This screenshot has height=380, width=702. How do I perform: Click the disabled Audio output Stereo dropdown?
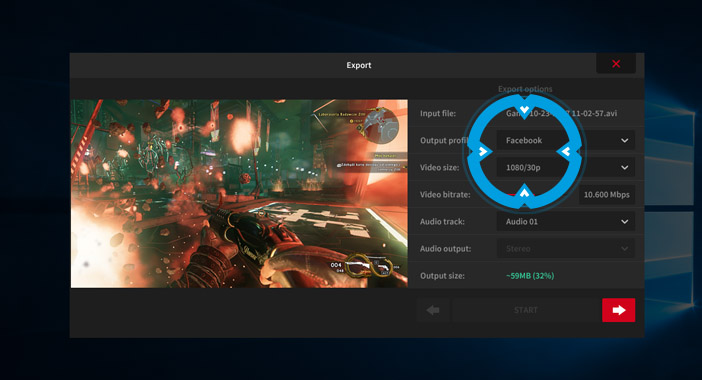click(565, 248)
